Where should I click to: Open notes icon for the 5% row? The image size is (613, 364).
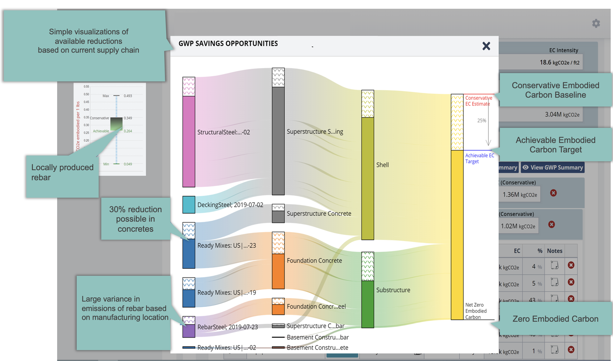click(554, 282)
